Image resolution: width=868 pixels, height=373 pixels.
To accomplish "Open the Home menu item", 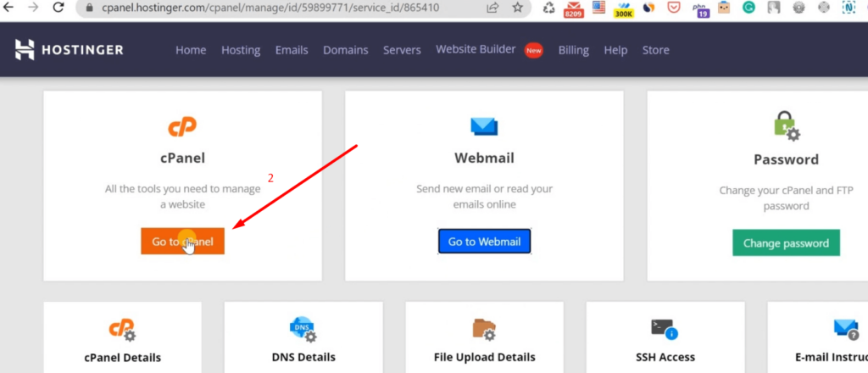I will pyautogui.click(x=191, y=50).
